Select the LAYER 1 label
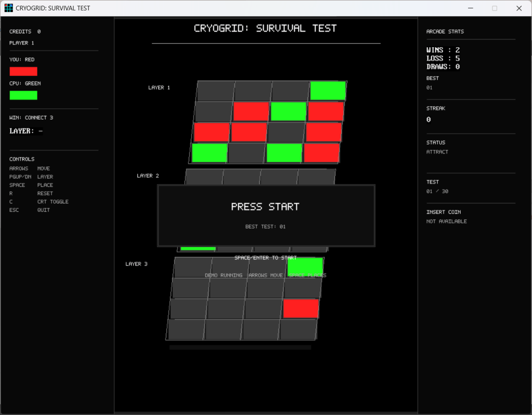Screen dimensions: 532x415 (x=159, y=88)
